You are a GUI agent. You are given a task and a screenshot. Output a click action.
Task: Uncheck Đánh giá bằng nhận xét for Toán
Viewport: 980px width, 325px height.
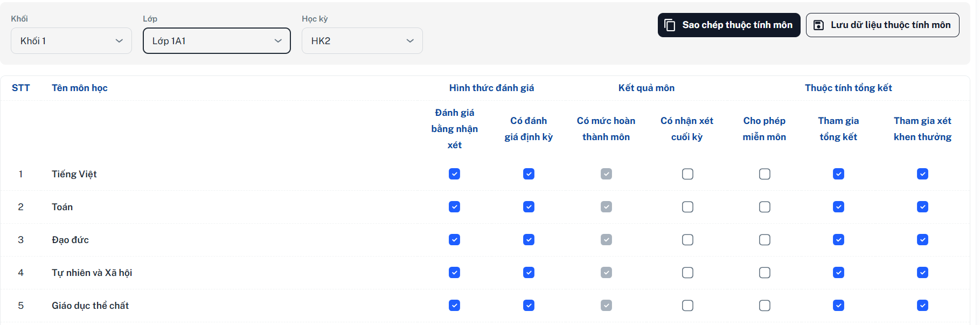tap(455, 207)
